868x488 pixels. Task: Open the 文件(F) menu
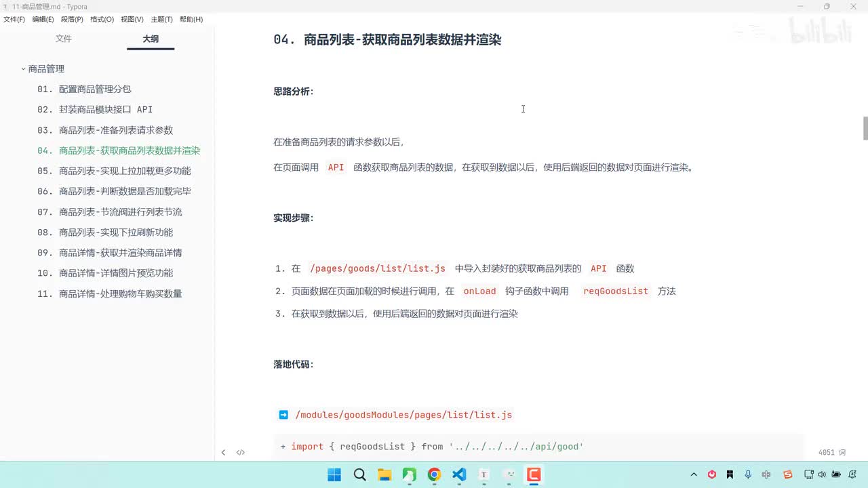[x=14, y=20]
